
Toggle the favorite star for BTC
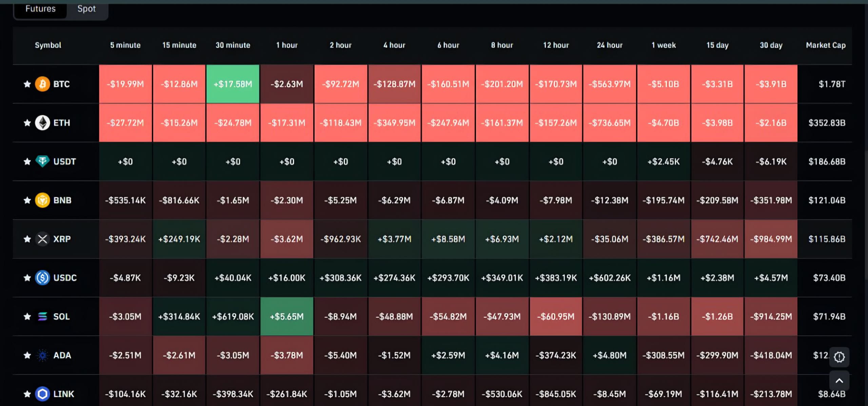click(x=27, y=84)
